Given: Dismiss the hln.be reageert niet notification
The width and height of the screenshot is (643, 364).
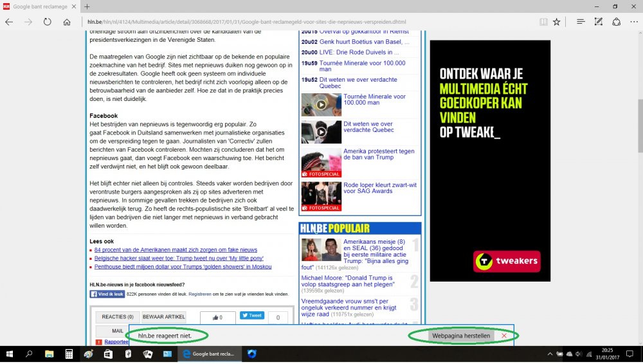Looking at the screenshot, I should 504,336.
